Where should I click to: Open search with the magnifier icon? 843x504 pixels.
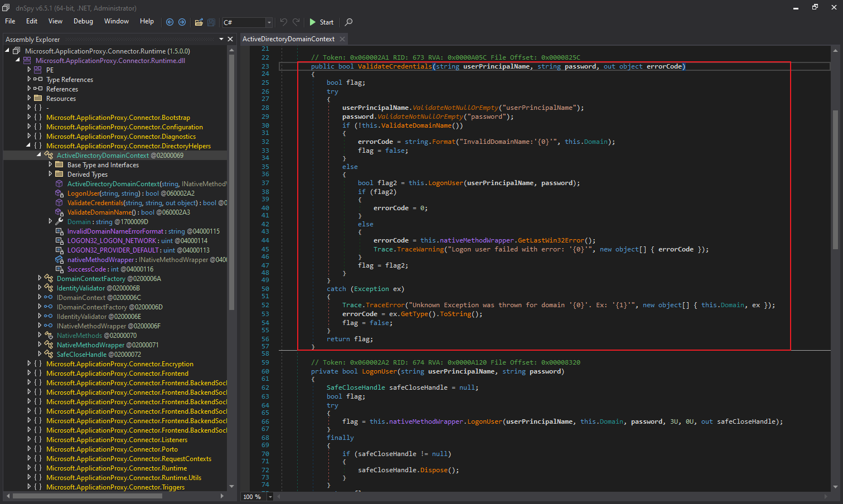pos(349,22)
